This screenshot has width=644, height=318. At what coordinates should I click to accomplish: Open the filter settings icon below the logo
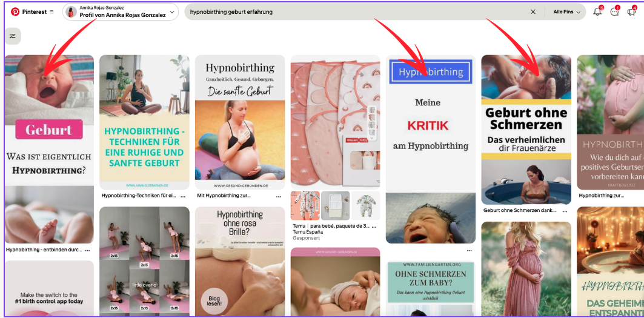[x=13, y=36]
